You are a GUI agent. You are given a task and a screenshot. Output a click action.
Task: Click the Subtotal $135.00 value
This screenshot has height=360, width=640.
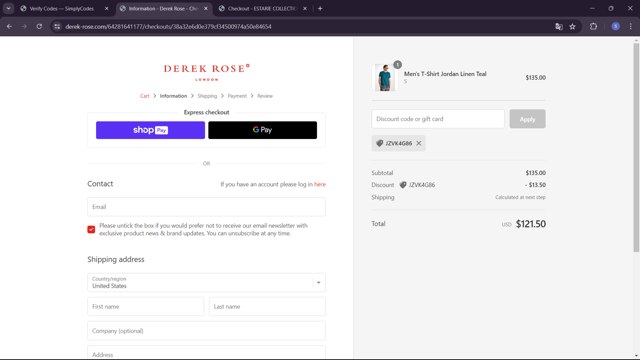pyautogui.click(x=536, y=173)
